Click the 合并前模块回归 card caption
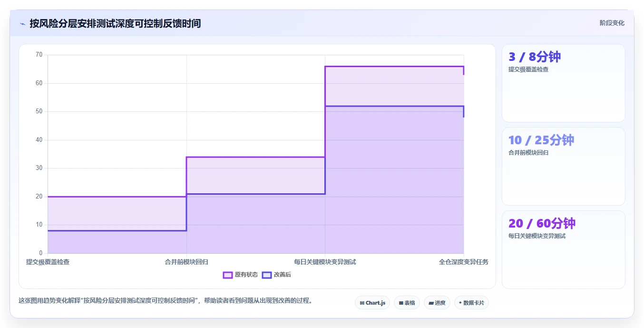 528,153
